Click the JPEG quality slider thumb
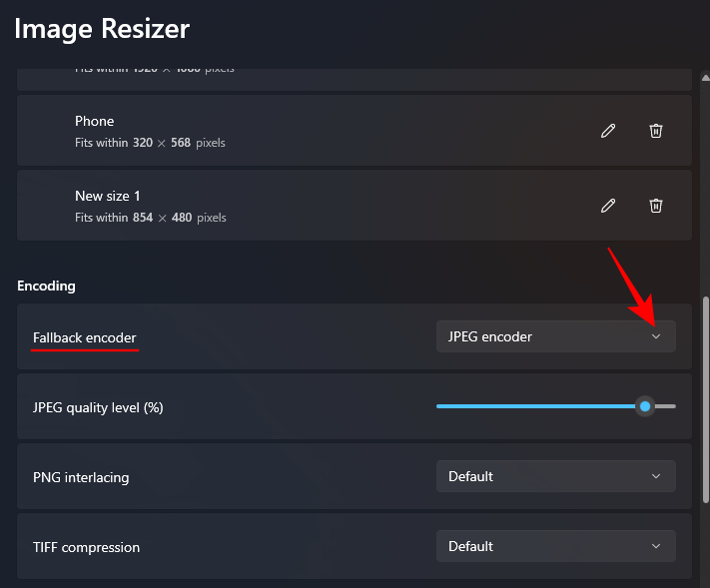The image size is (710, 588). click(645, 406)
